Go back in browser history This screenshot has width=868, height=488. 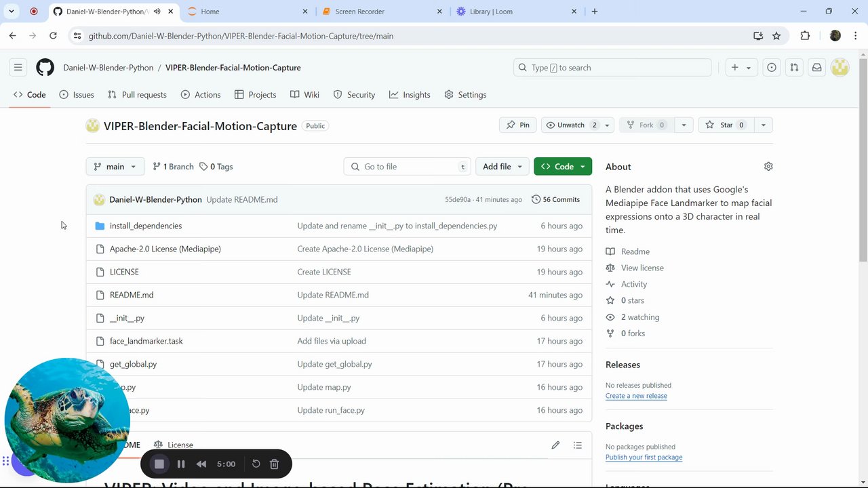point(12,36)
